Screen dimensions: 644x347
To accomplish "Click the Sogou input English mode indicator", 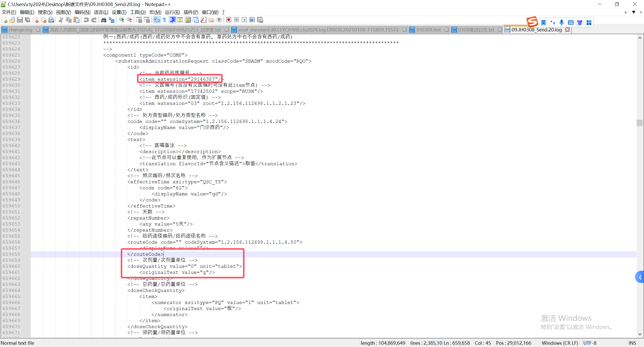I will pos(543,23).
